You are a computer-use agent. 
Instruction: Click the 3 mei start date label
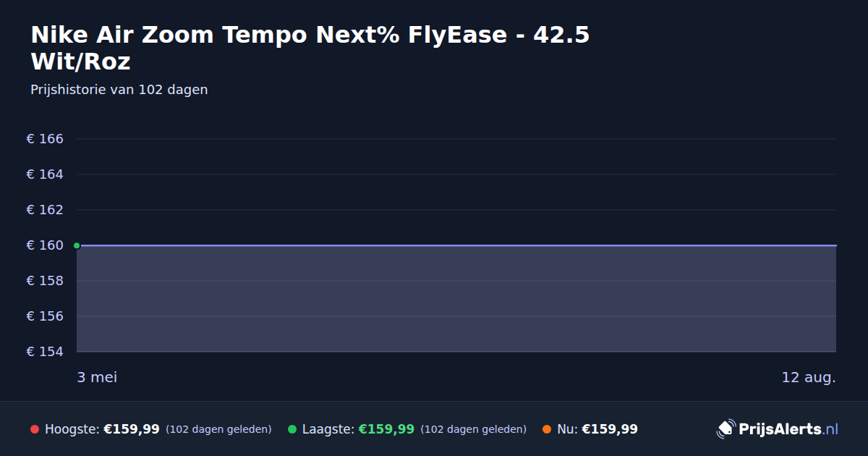pyautogui.click(x=97, y=378)
